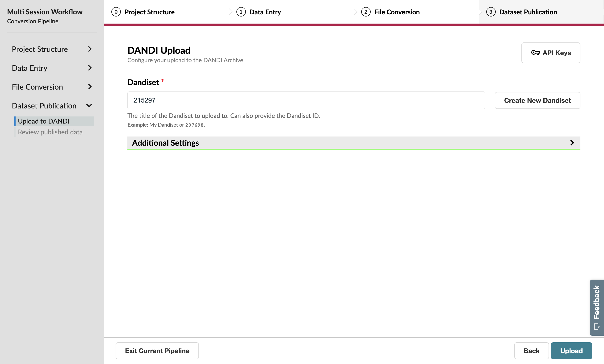Click the DANDI Upload heading
Image resolution: width=604 pixels, height=364 pixels.
coord(159,50)
